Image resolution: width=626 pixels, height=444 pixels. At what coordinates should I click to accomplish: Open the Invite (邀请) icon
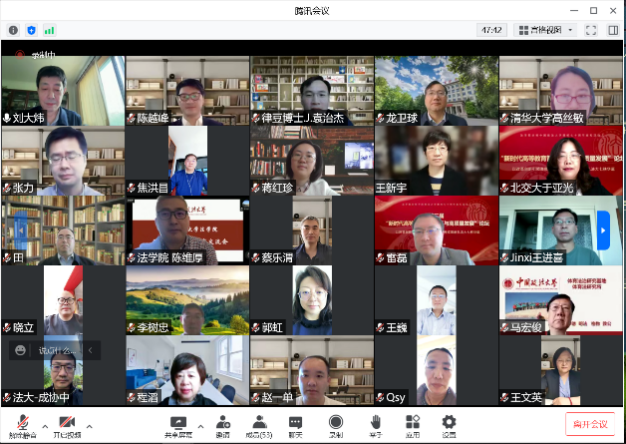pyautogui.click(x=222, y=424)
